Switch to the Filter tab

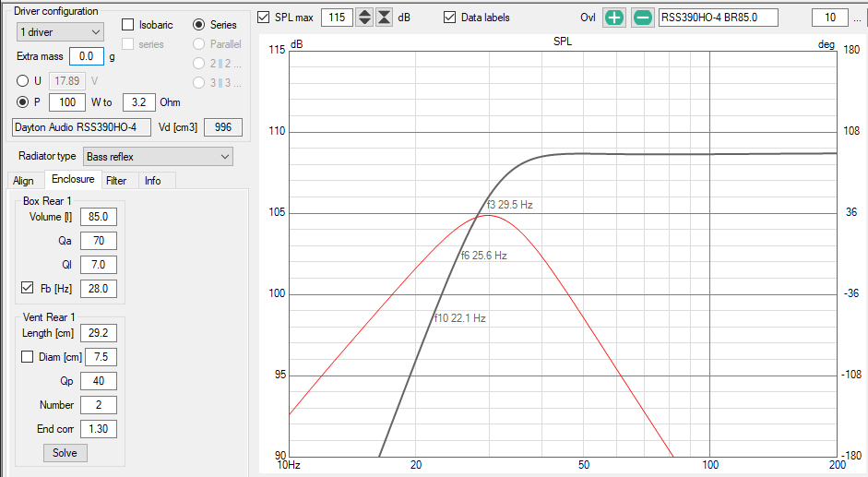pos(116,181)
